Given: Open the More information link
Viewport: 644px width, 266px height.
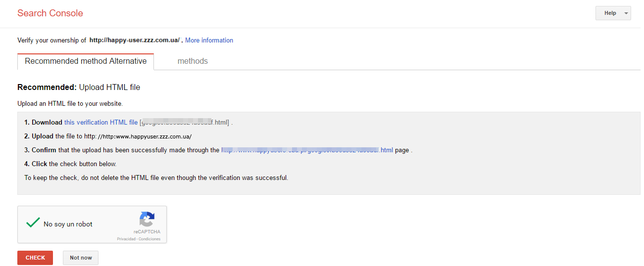Looking at the screenshot, I should point(209,41).
